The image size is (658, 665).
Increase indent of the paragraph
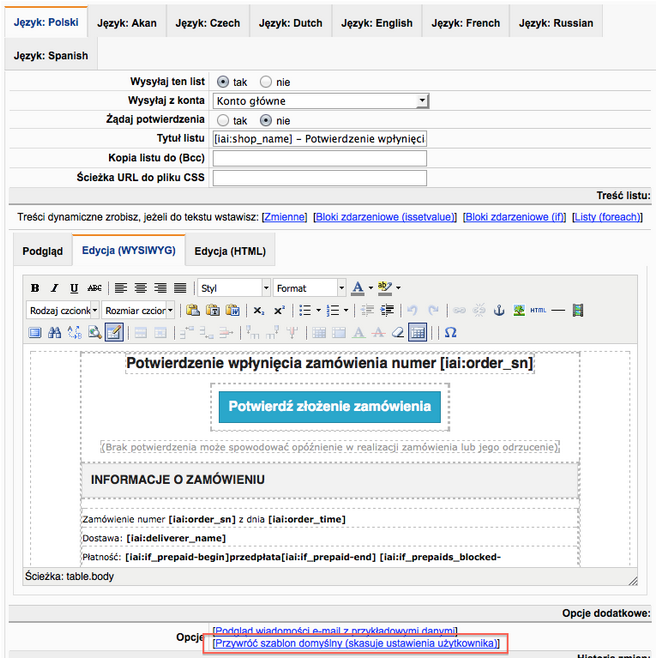coord(387,310)
